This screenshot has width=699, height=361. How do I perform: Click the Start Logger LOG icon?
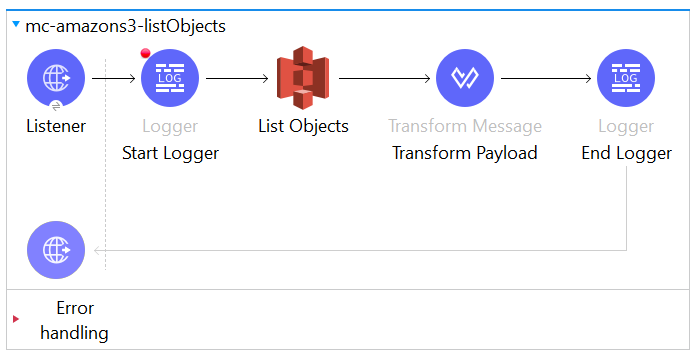(x=170, y=78)
